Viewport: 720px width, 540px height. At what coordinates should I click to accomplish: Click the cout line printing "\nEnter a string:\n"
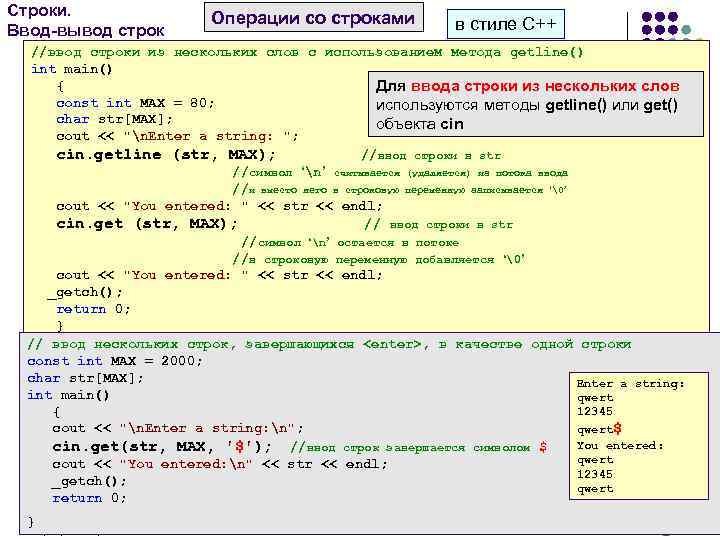tap(177, 428)
